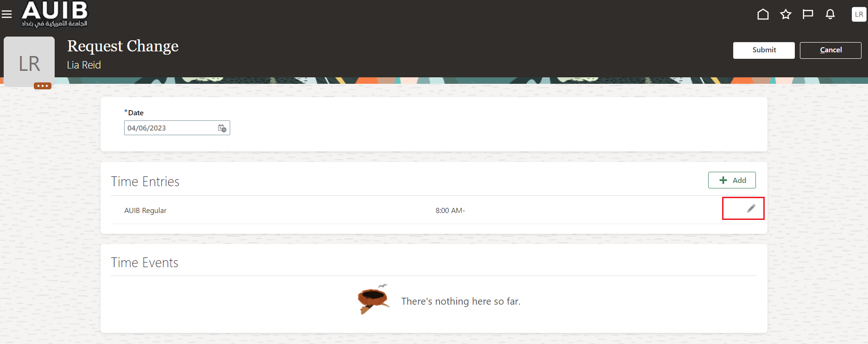Open actions ellipsis under LR avatar
Image resolution: width=868 pixels, height=344 pixels.
(x=42, y=86)
